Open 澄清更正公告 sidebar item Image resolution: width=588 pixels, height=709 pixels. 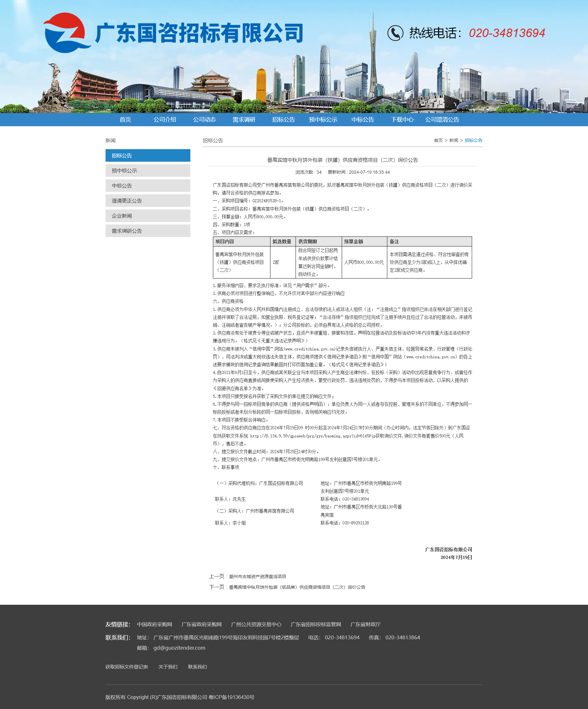tap(148, 201)
